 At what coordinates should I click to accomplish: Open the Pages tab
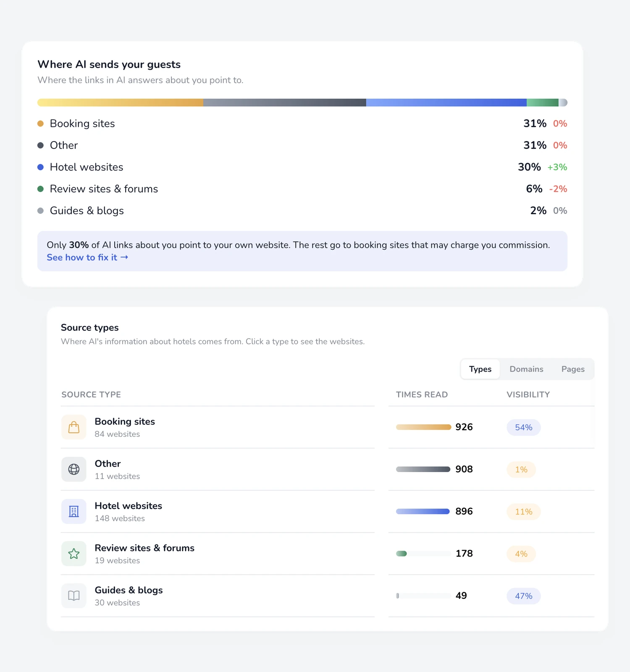[573, 369]
